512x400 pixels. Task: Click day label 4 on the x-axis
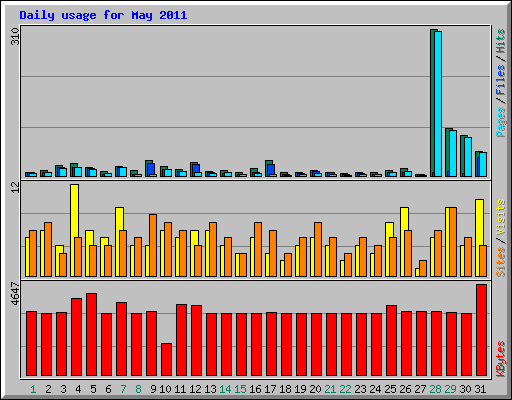[x=78, y=389]
